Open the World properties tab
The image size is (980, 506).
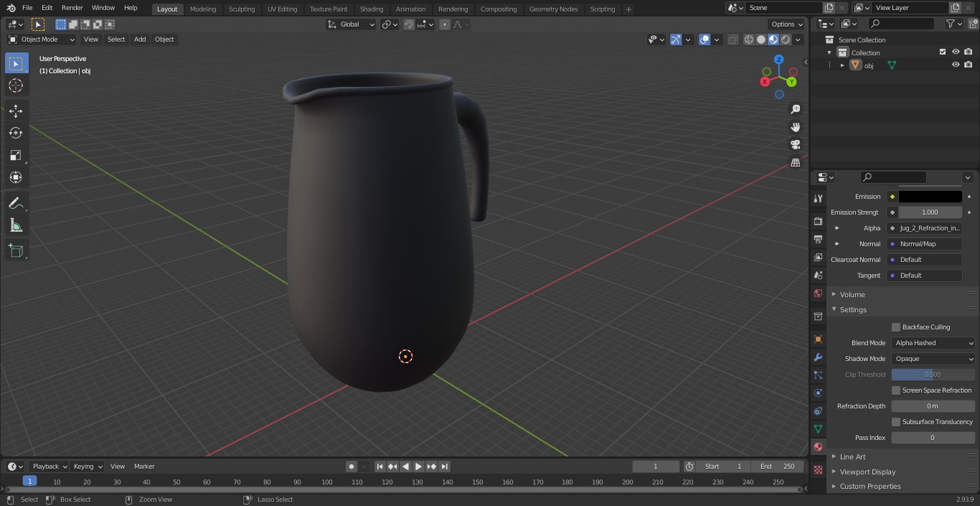click(x=818, y=293)
